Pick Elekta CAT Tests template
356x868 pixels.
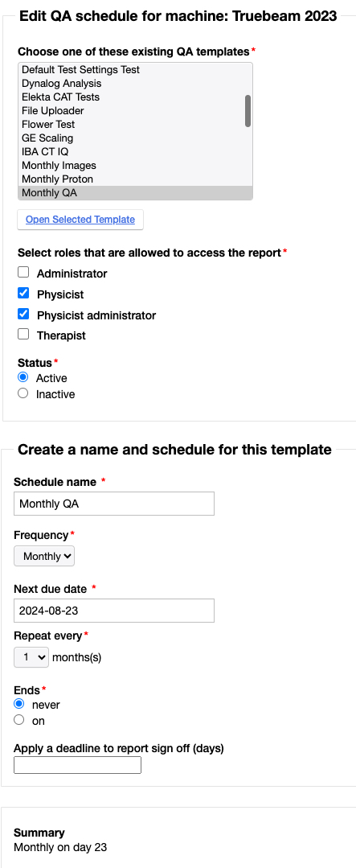pyautogui.click(x=132, y=97)
